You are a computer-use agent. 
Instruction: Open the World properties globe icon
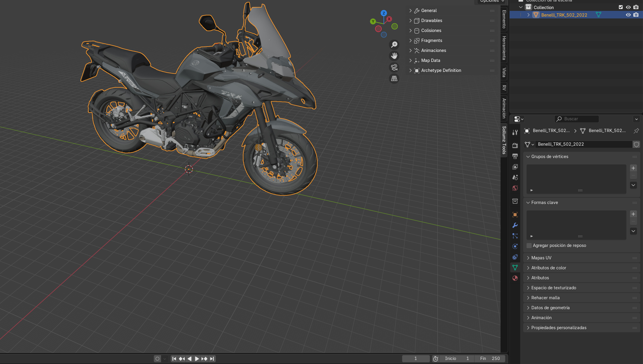pos(515,188)
